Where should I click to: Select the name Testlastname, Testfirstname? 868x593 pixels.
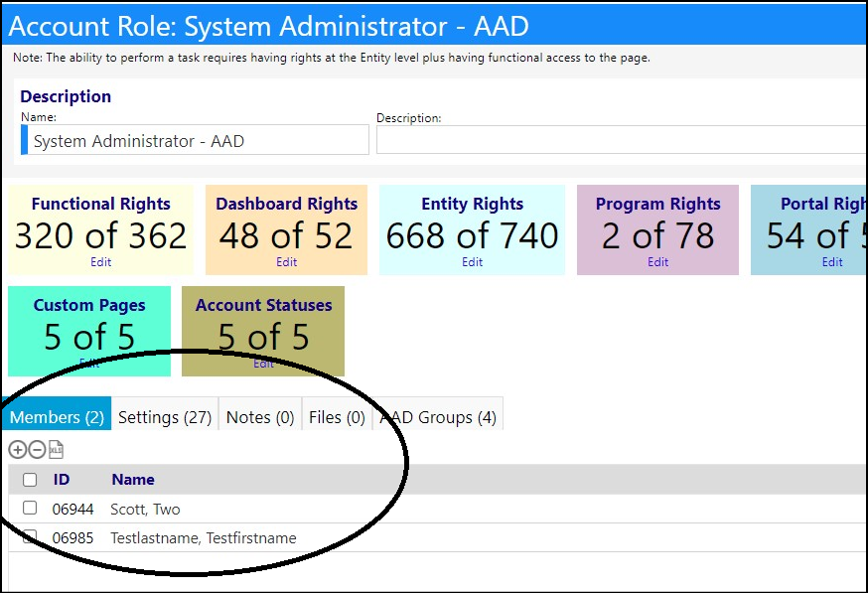(204, 538)
